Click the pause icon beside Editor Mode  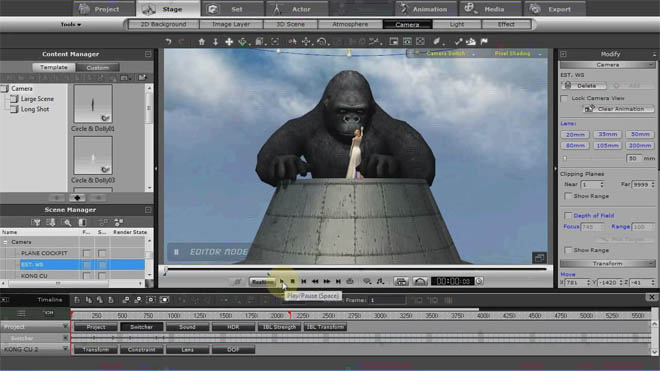click(x=176, y=252)
